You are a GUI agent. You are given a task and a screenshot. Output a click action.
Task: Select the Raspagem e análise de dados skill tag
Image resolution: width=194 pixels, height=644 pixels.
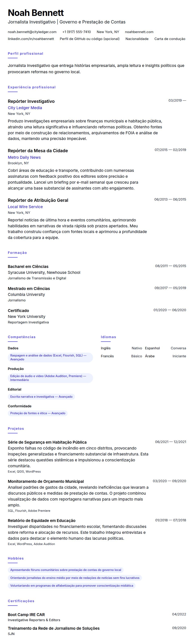pyautogui.click(x=50, y=357)
